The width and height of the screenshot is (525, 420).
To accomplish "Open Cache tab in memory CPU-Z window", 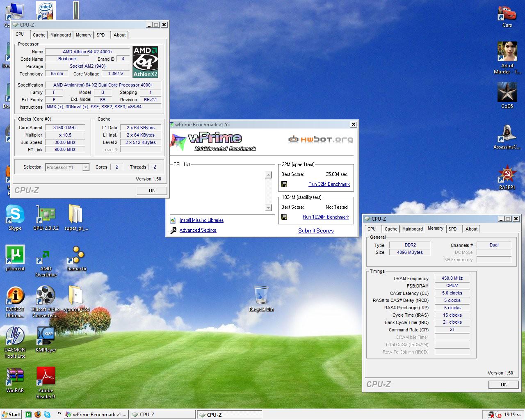I will point(391,229).
